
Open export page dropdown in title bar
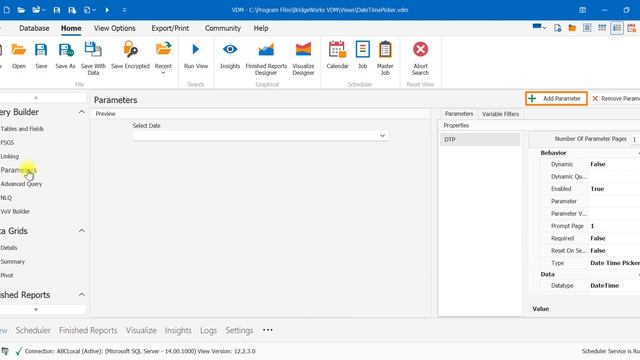pos(90,10)
